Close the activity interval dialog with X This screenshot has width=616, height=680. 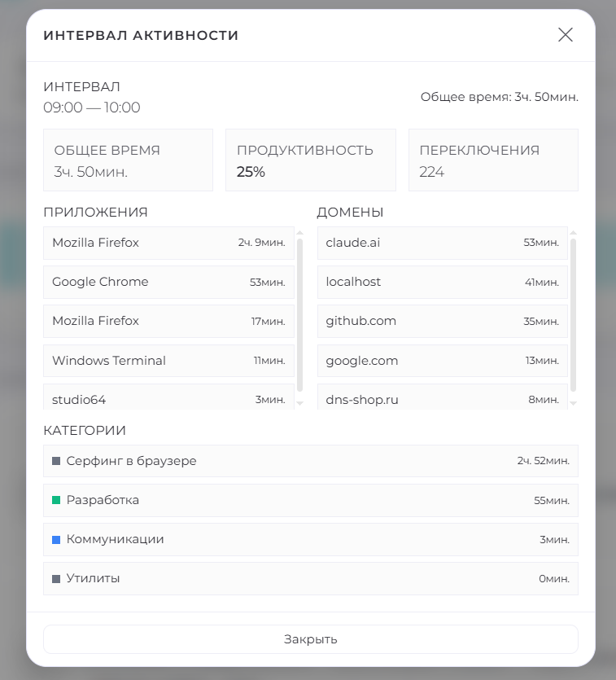[566, 35]
